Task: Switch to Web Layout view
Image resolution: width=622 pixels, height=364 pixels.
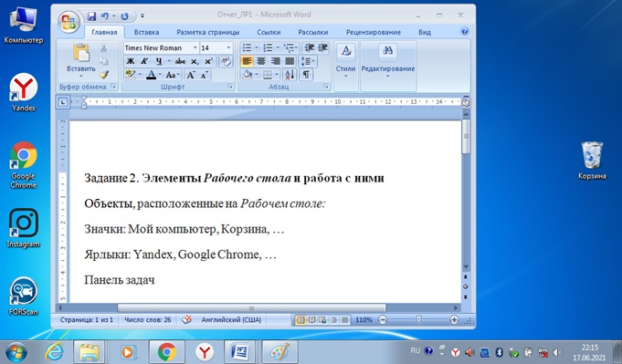Action: click(322, 319)
